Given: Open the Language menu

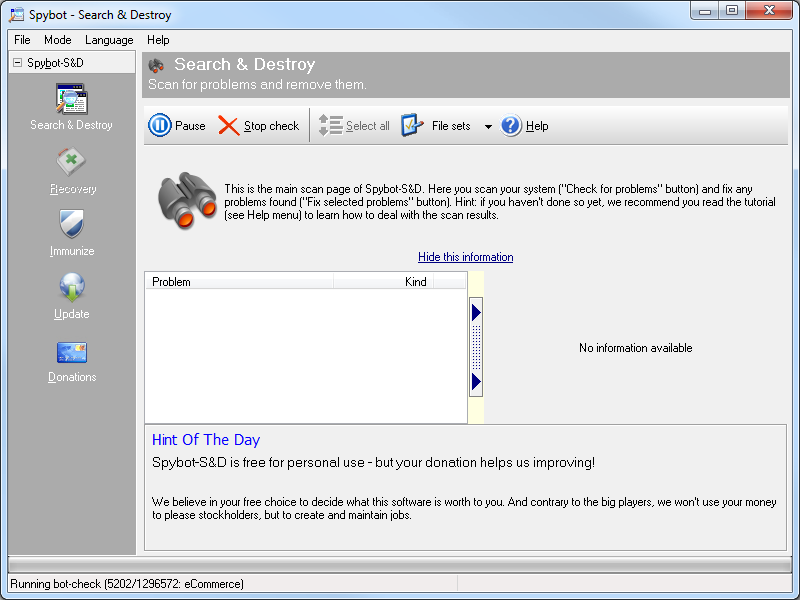Looking at the screenshot, I should (109, 40).
